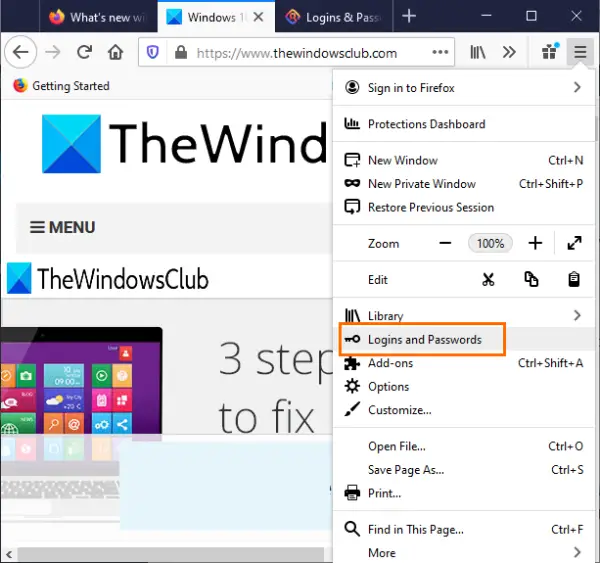The image size is (600, 563).
Task: Choose Restore Previous Session
Action: [463, 207]
